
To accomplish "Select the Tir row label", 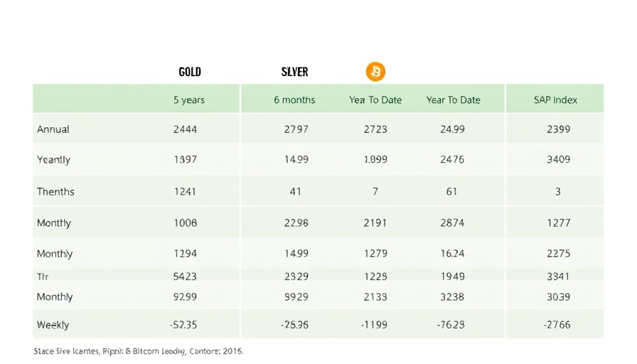I will (x=43, y=277).
